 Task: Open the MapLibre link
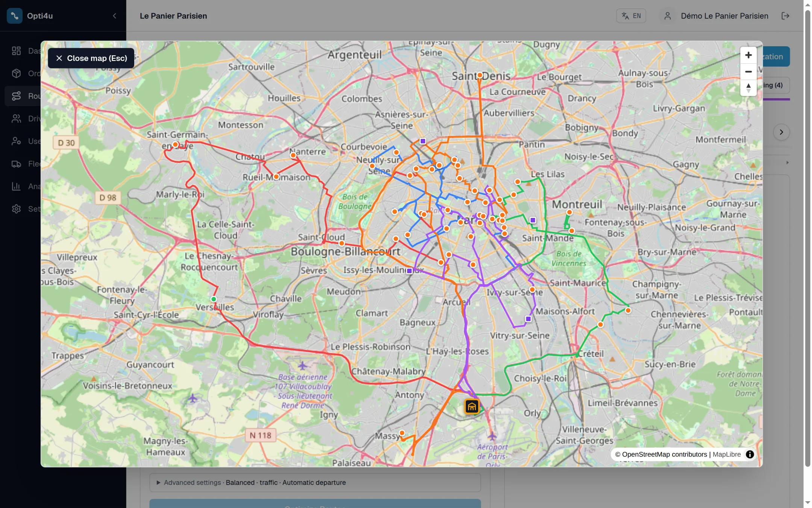726,454
